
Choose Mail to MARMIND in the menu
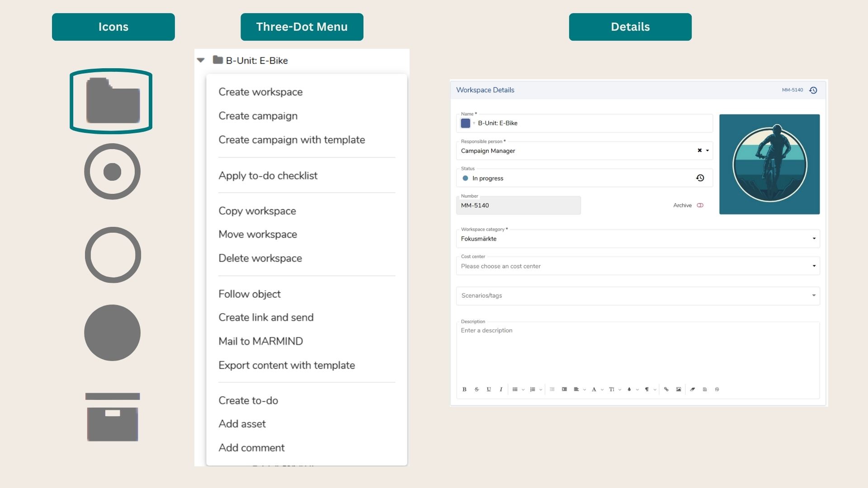coord(261,341)
